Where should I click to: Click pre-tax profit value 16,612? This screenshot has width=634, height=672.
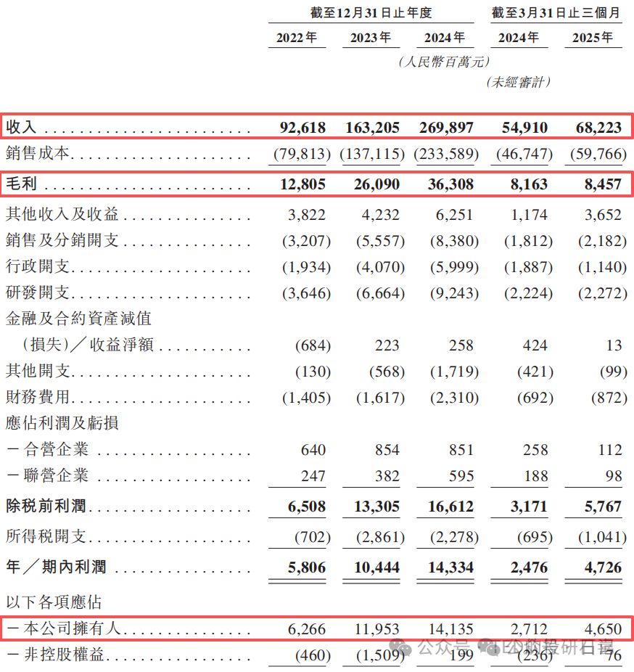(x=450, y=506)
